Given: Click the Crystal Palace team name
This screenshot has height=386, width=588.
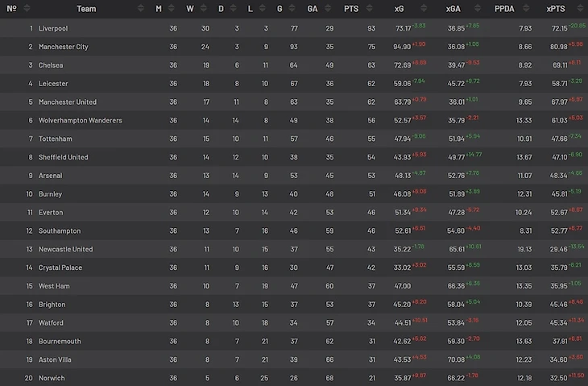Looking at the screenshot, I should tap(60, 268).
